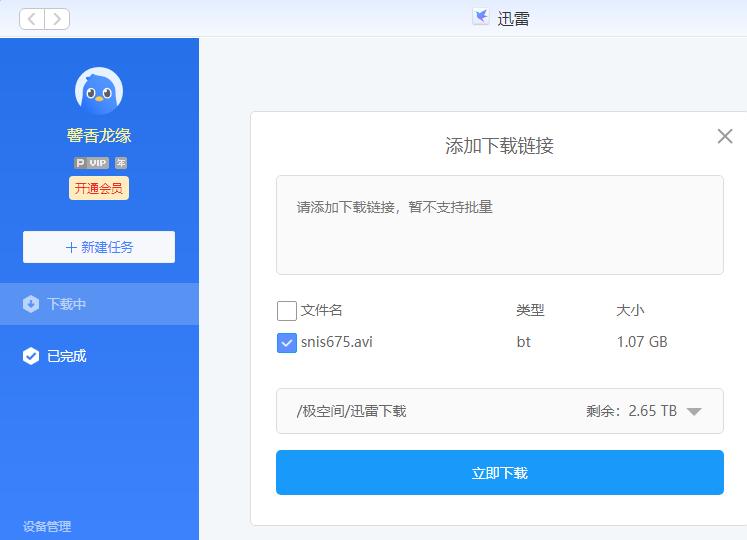Image resolution: width=747 pixels, height=540 pixels.
Task: Click the 开通会员 button
Action: (x=99, y=188)
